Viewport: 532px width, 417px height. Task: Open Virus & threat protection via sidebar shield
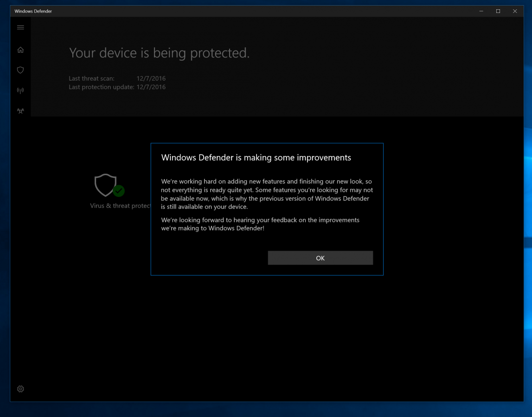(20, 70)
